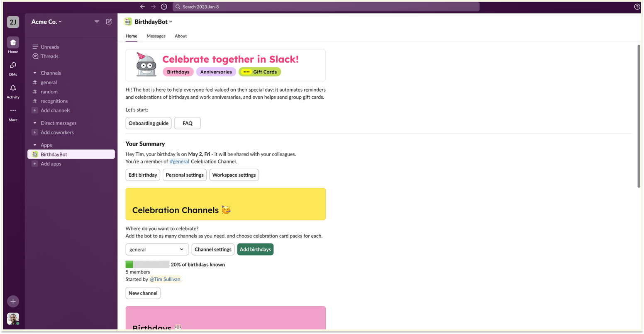Click the More ellipsis icon
This screenshot has height=334, width=644.
click(13, 110)
